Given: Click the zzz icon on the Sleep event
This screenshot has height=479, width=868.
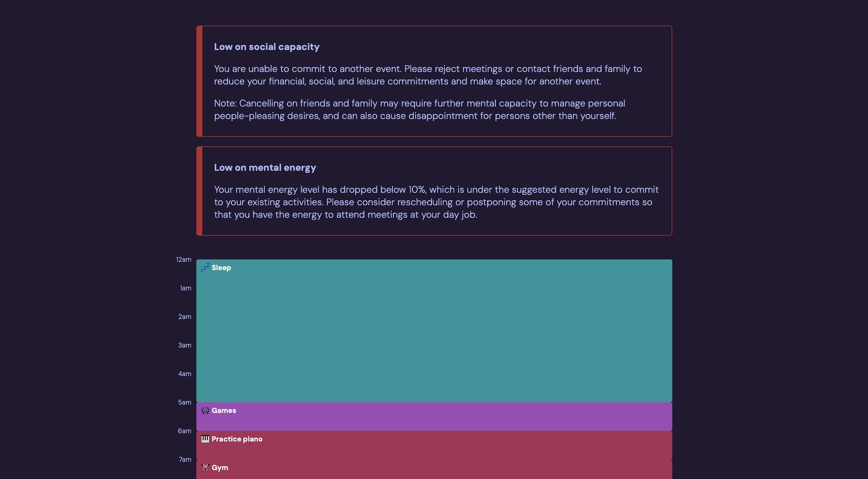Looking at the screenshot, I should pyautogui.click(x=205, y=268).
